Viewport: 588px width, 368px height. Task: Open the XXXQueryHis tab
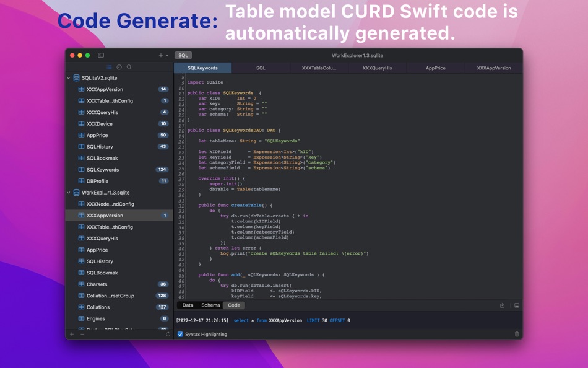[378, 68]
